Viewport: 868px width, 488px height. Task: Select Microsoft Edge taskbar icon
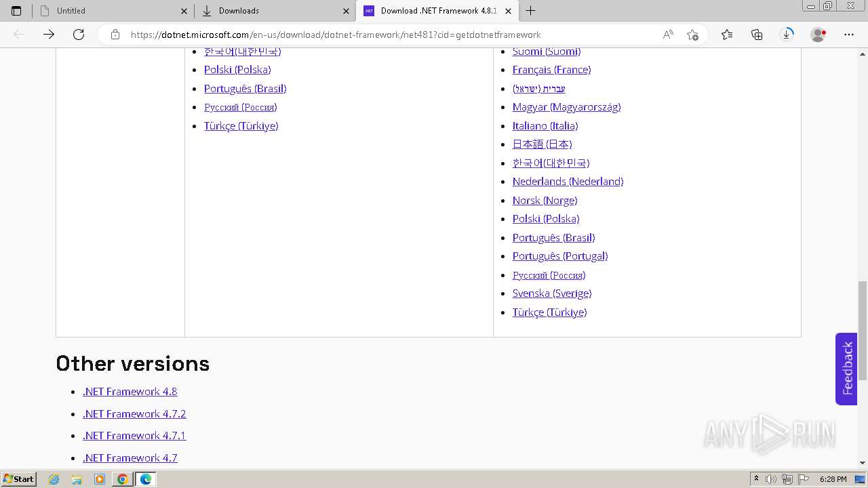click(146, 479)
